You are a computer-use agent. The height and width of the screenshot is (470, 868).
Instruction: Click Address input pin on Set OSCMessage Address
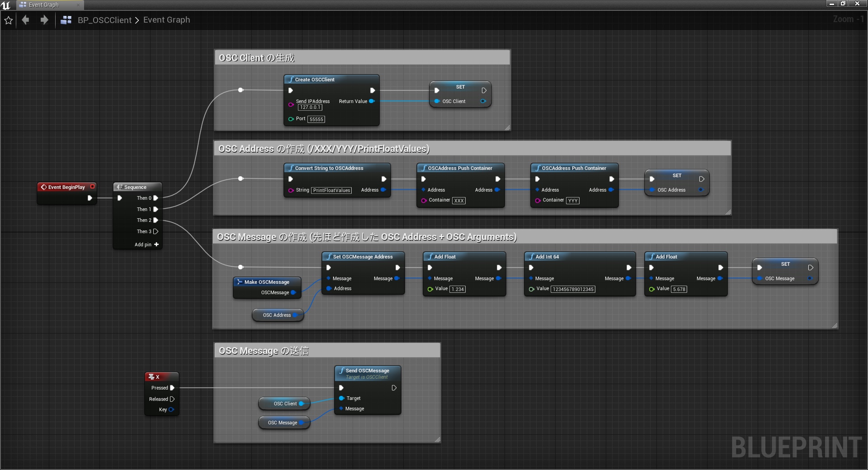(329, 288)
